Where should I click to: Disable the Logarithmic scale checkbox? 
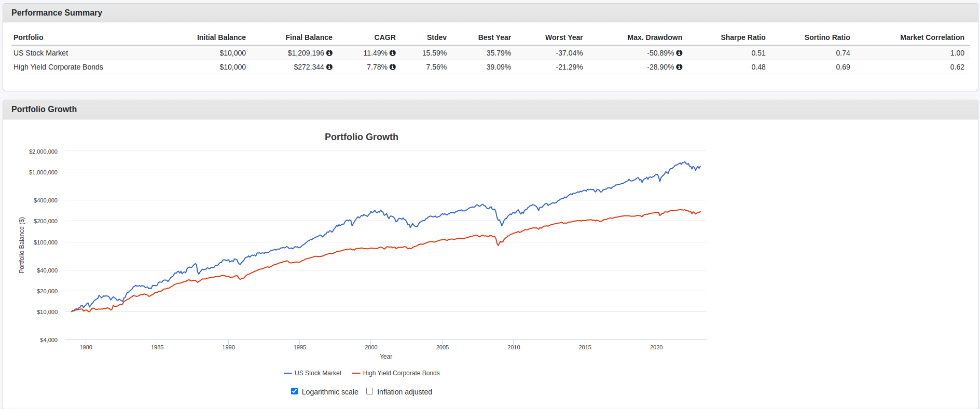295,391
